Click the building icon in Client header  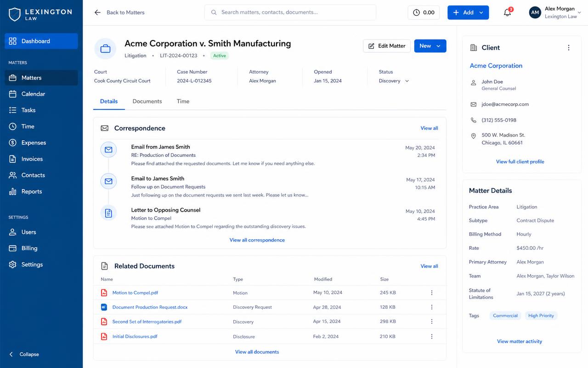[x=474, y=48]
